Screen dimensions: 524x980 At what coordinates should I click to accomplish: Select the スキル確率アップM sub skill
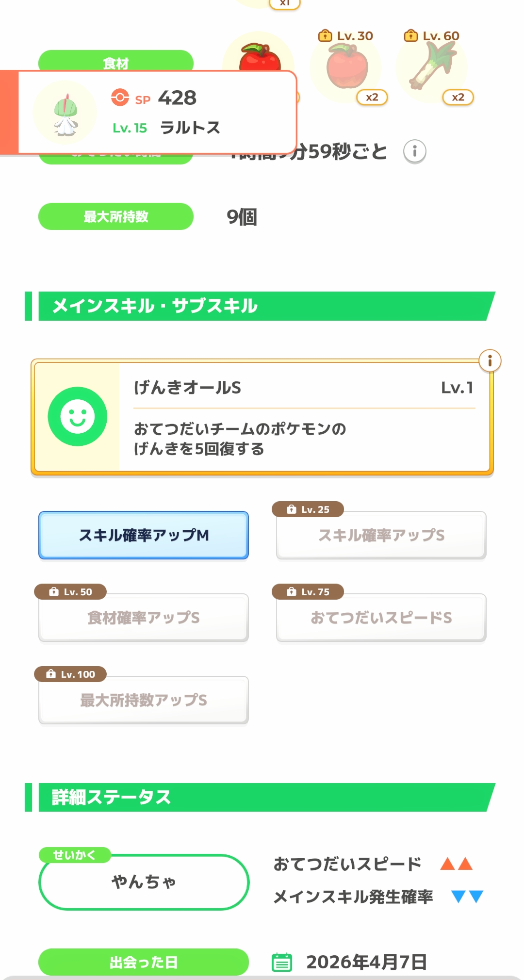(144, 535)
